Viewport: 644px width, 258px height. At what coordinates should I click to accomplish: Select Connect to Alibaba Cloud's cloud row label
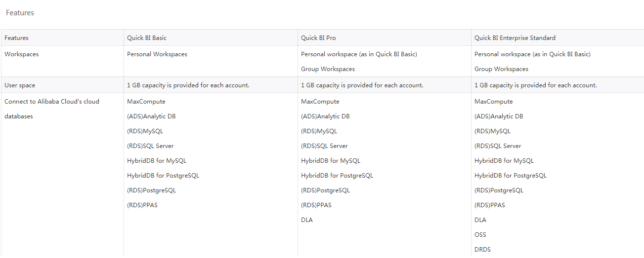tap(52, 102)
